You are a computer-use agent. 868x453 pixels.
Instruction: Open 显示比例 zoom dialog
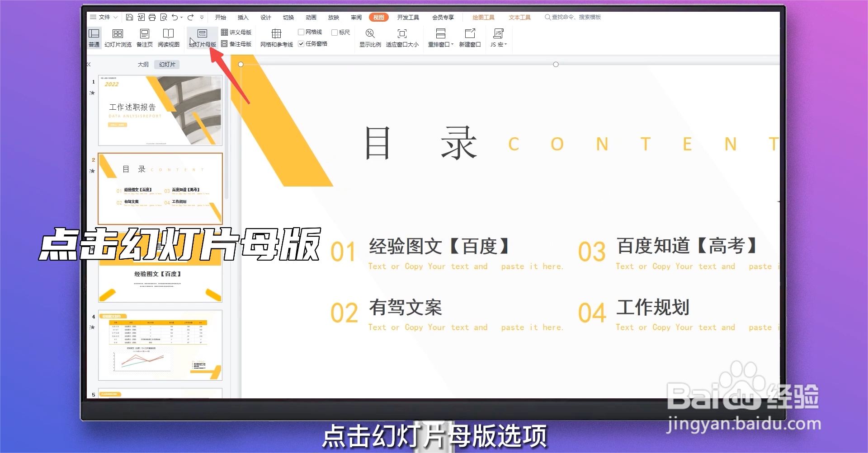click(370, 38)
